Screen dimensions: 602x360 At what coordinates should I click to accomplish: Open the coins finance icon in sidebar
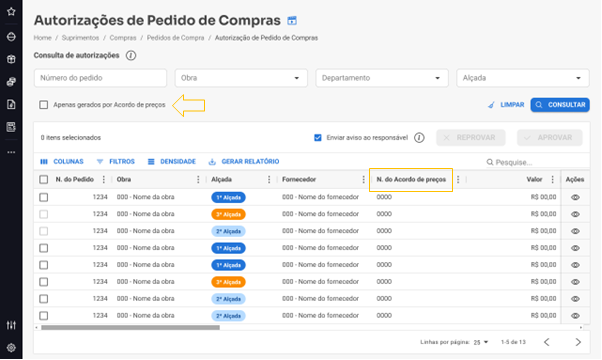tap(11, 81)
